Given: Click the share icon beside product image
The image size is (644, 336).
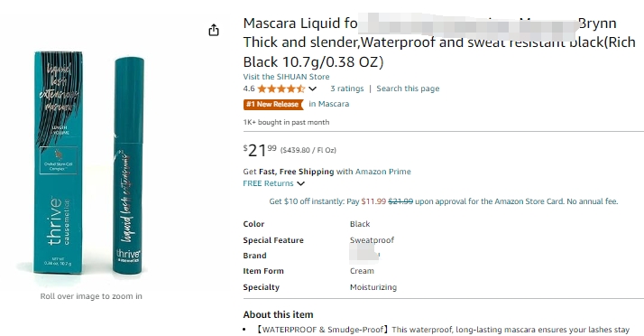Looking at the screenshot, I should (x=214, y=30).
